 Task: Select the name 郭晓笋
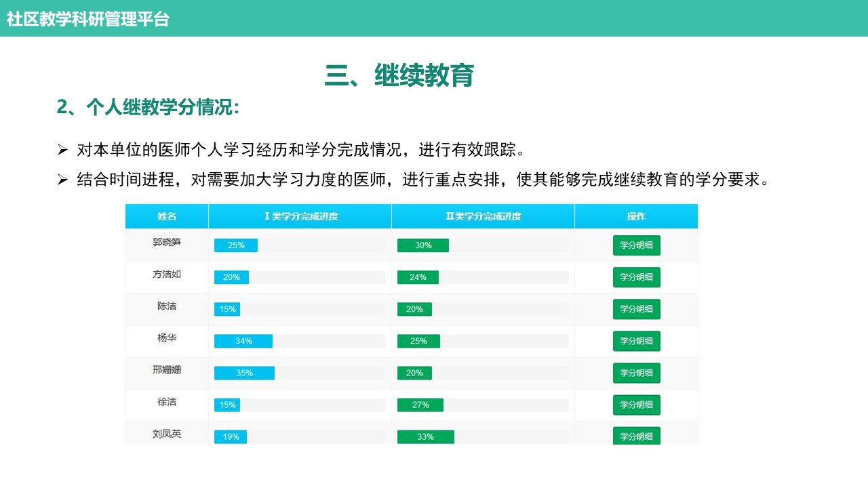(167, 242)
